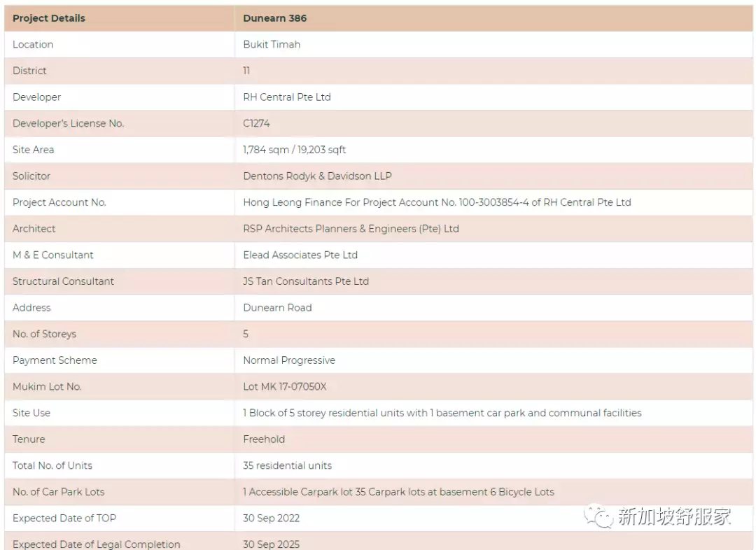Click "RSP Architects Planners & Engineers (Pte) Ltd"
Image resolution: width=756 pixels, height=550 pixels.
coord(351,229)
